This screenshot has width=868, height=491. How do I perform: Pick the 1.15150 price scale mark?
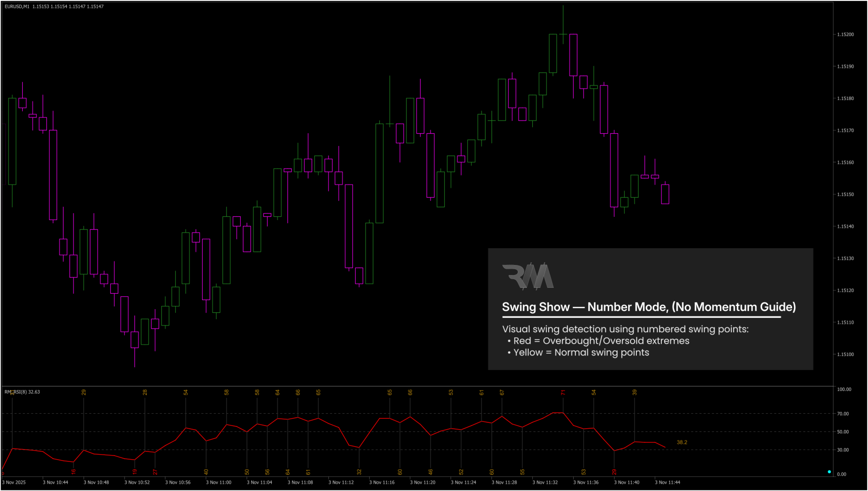click(845, 195)
